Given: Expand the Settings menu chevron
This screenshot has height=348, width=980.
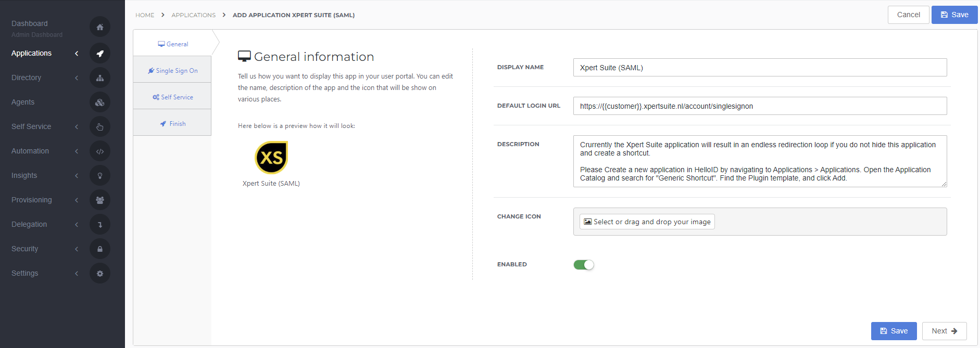Looking at the screenshot, I should (77, 273).
